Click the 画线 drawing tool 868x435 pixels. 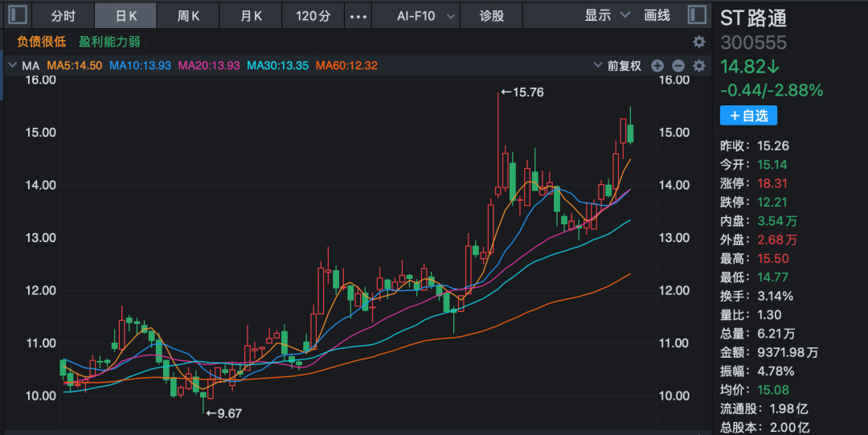657,15
